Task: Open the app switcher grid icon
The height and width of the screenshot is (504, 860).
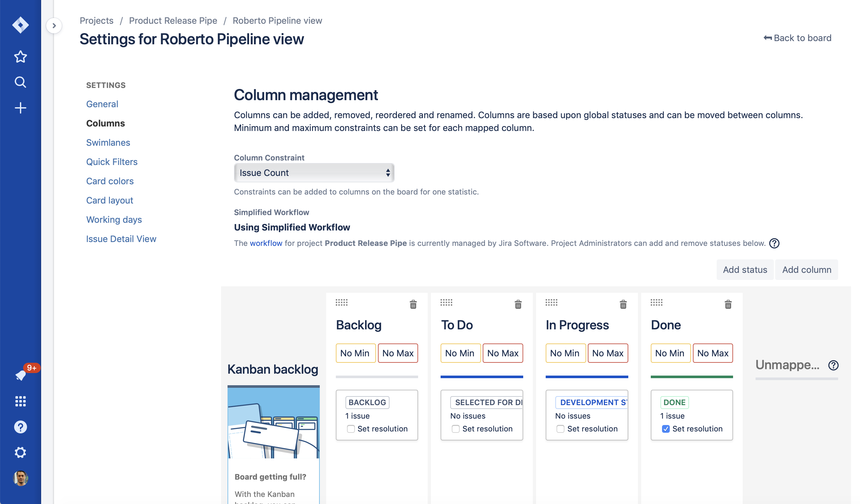Action: [x=21, y=401]
